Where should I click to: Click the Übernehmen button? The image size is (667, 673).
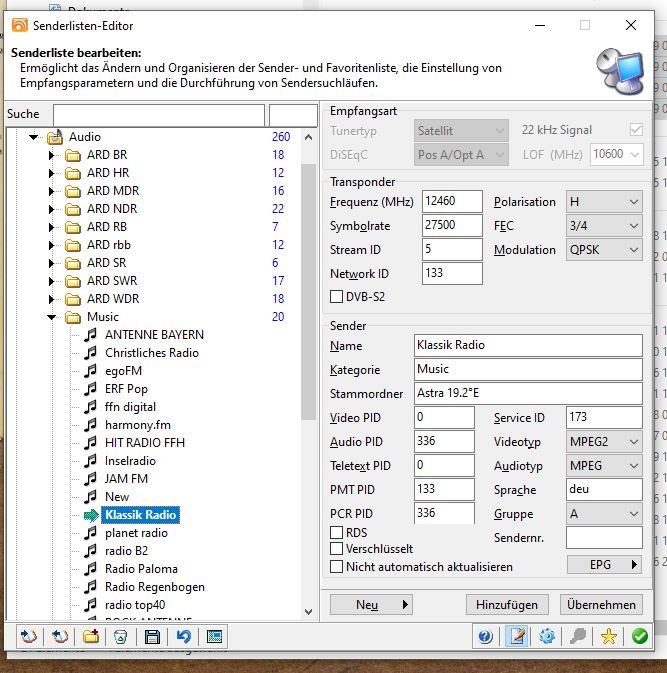coord(601,604)
